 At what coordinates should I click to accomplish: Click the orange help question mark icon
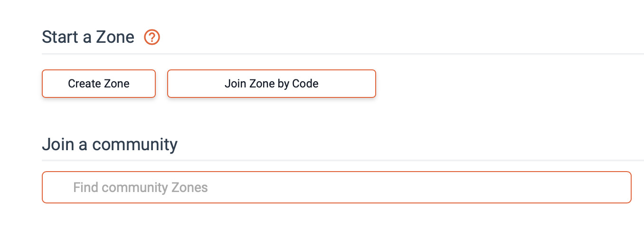point(152,37)
